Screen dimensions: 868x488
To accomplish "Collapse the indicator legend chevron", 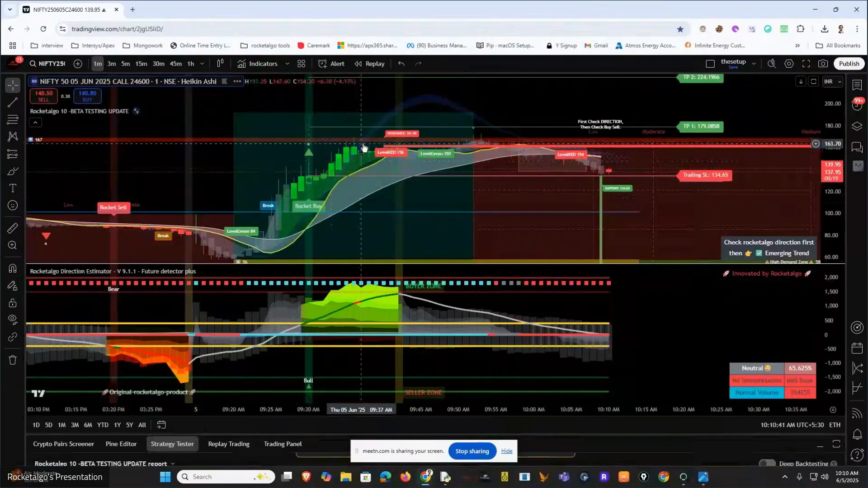I will click(35, 122).
